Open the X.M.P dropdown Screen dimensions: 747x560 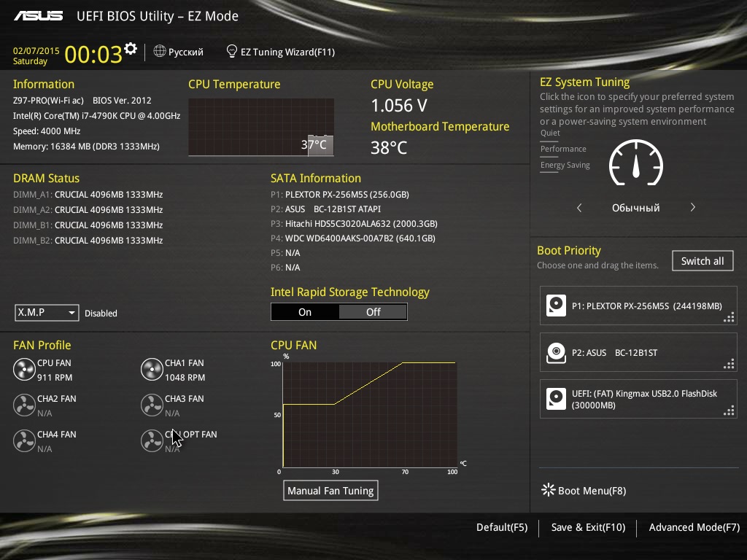pyautogui.click(x=47, y=312)
